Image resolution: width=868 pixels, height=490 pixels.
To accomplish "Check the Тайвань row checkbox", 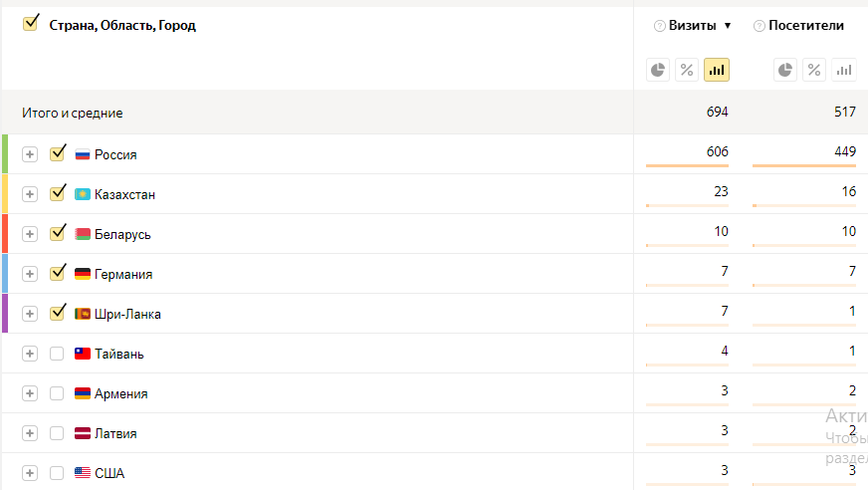I will [x=57, y=354].
